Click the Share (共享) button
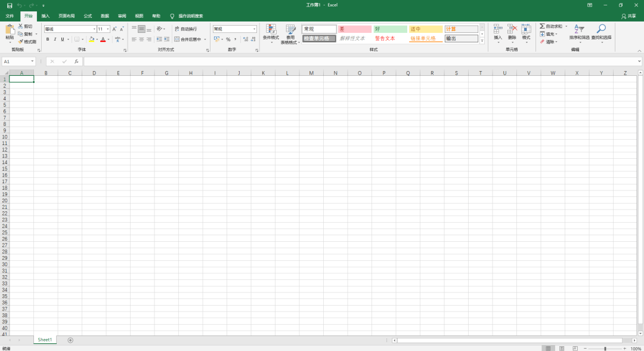This screenshot has width=644, height=351. 629,16
